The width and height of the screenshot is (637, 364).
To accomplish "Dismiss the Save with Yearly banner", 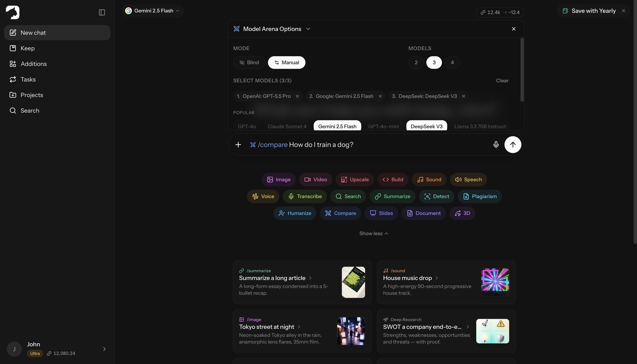I will 623,11.
